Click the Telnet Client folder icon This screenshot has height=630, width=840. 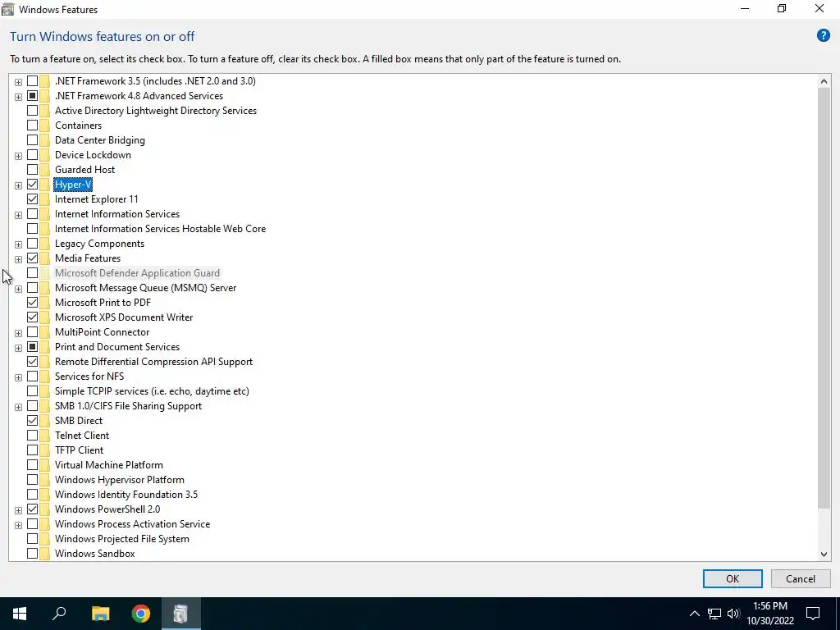[45, 436]
